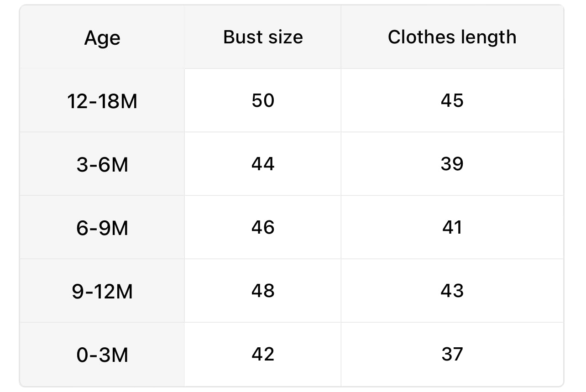Viewport: 586px width, 392px height.
Task: Click the Clothes length column header
Action: tap(452, 37)
